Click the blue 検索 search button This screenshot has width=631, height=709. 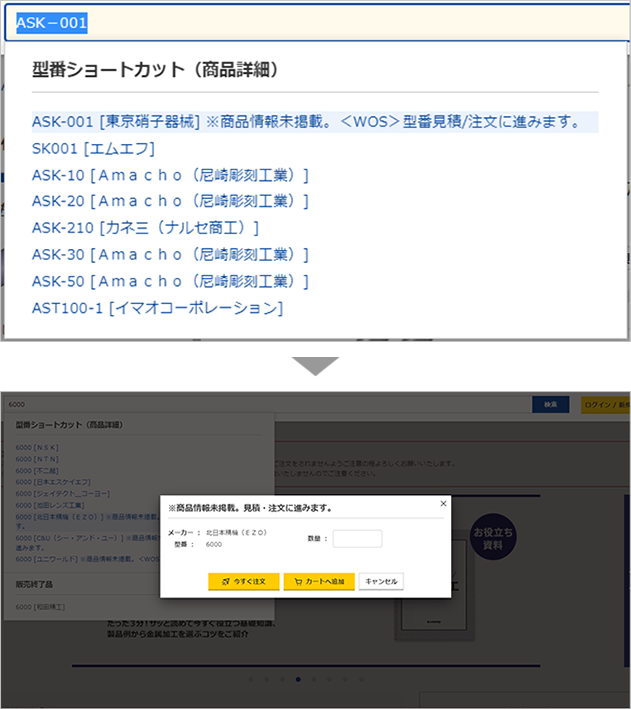pos(550,404)
